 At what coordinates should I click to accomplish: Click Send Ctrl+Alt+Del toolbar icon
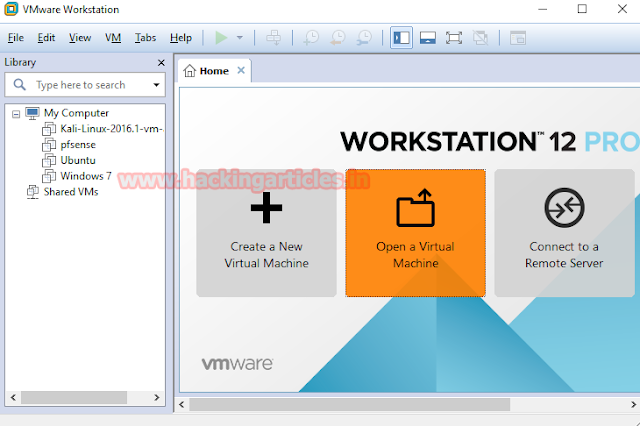(273, 38)
